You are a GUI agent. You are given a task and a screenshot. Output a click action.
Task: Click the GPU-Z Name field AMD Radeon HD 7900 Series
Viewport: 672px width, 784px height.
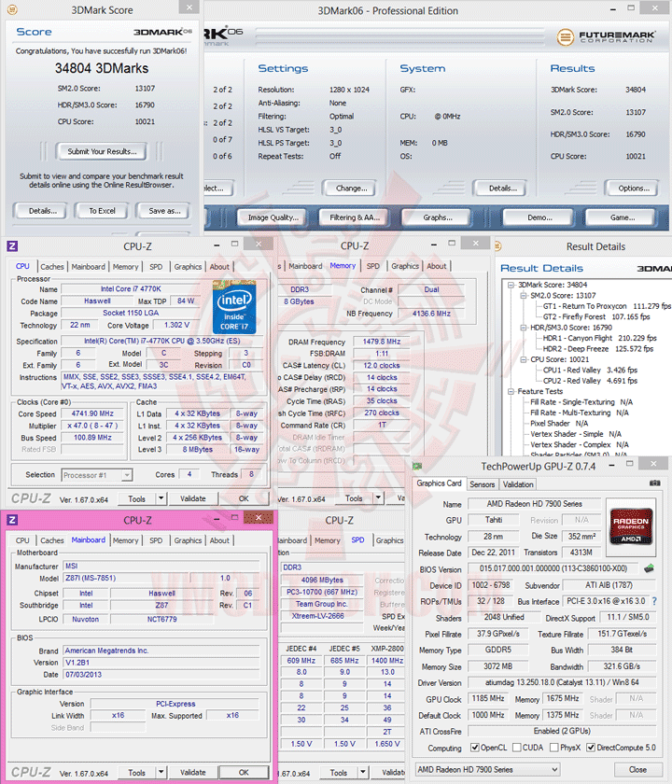(x=535, y=504)
